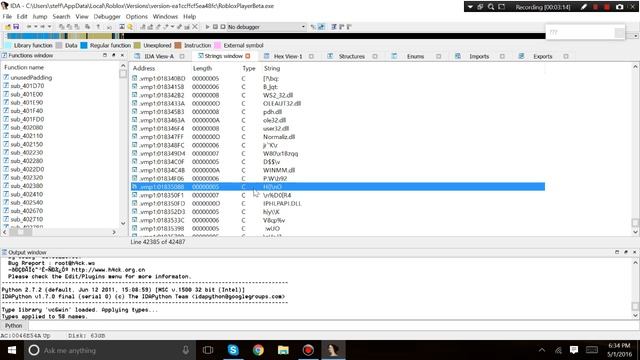Screen dimensions: 640x360
Task: Open the jump forward history dropdown
Action: click(49, 27)
